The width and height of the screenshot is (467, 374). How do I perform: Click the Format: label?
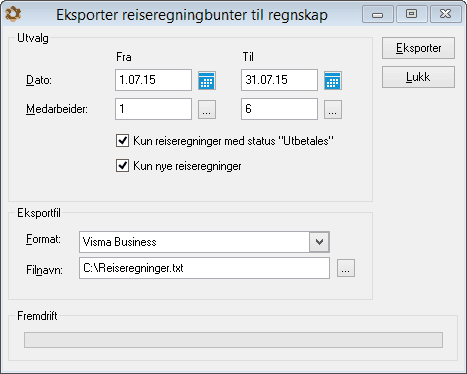[43, 239]
